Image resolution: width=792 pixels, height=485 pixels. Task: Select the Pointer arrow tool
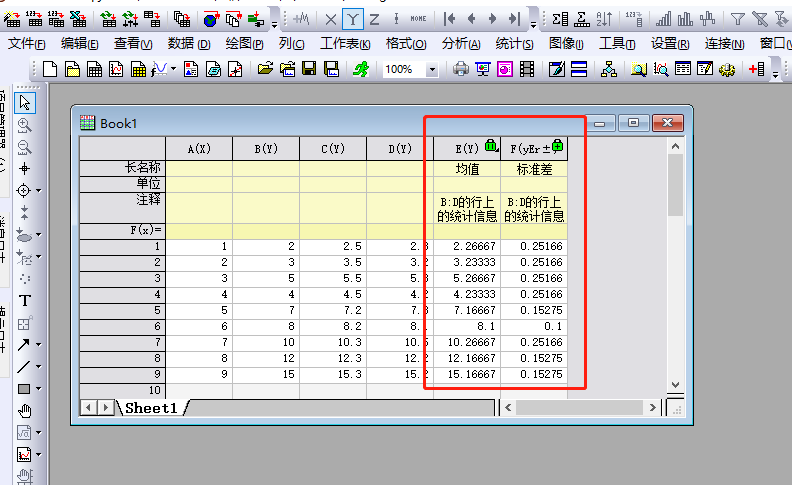[25, 102]
